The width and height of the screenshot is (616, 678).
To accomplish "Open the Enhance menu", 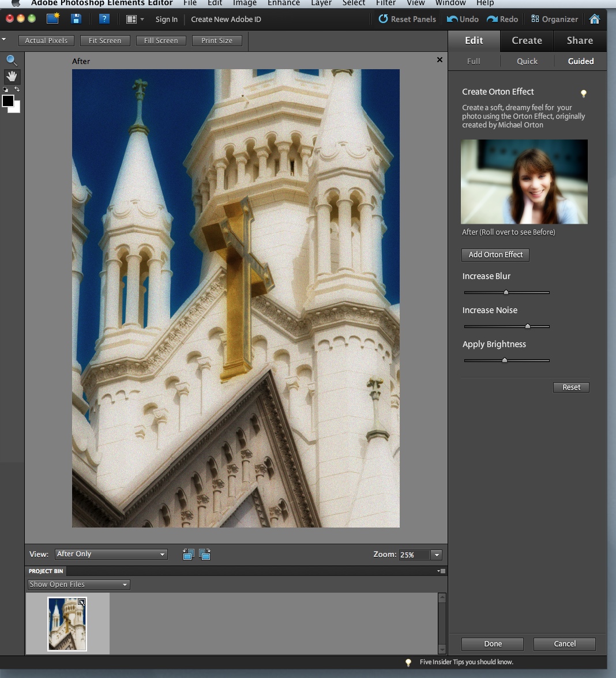I will tap(283, 3).
